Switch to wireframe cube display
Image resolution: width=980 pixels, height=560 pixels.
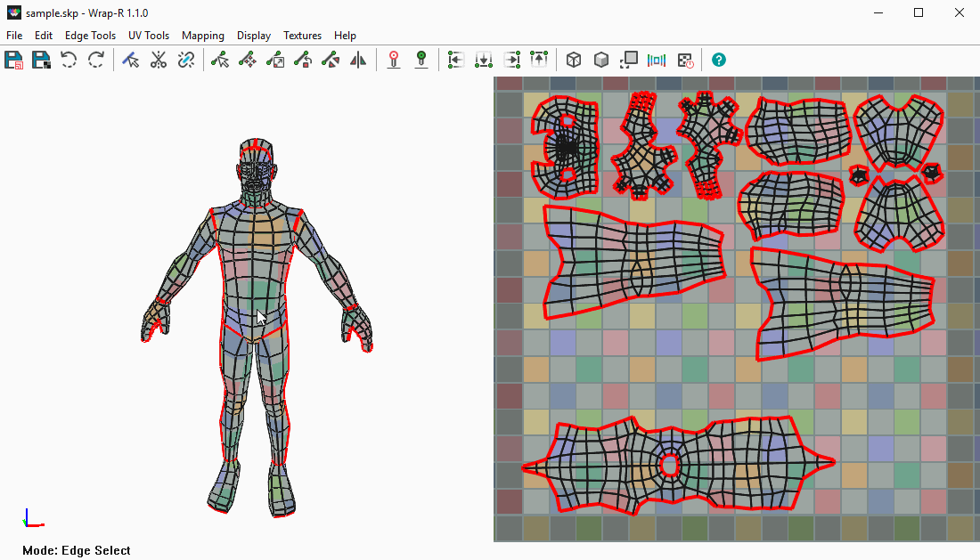coord(575,60)
